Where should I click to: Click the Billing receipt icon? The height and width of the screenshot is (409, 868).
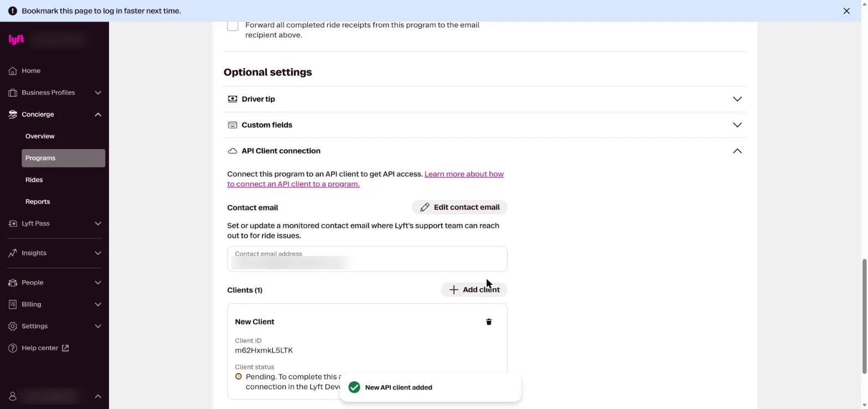click(x=13, y=305)
